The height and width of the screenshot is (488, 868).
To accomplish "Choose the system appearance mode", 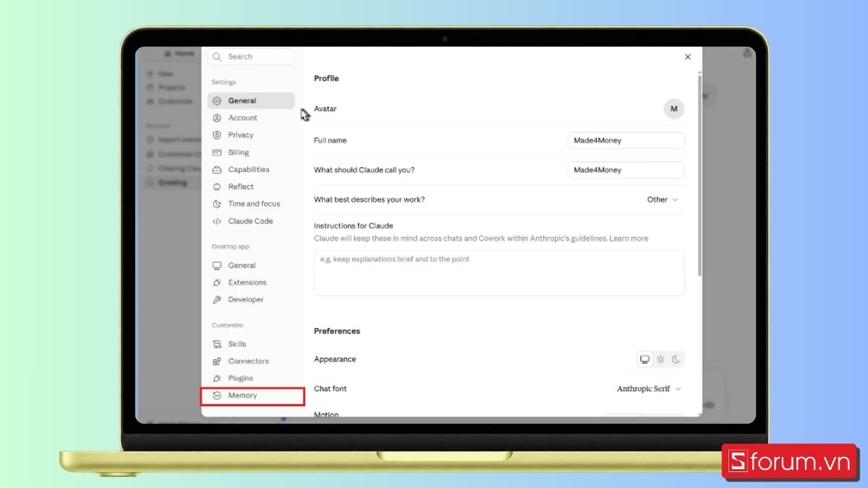I will (x=644, y=359).
